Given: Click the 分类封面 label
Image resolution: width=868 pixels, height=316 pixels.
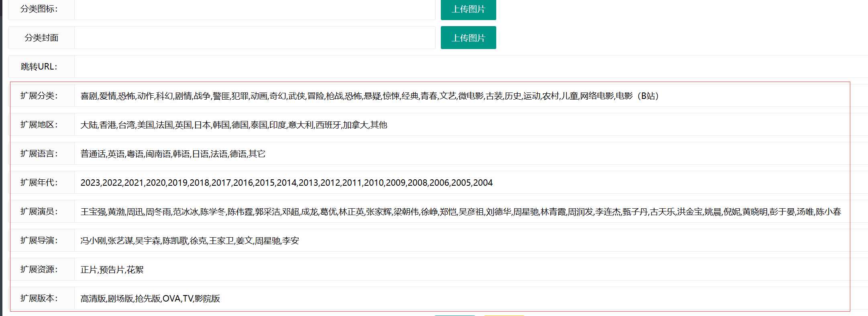Looking at the screenshot, I should pyautogui.click(x=41, y=38).
